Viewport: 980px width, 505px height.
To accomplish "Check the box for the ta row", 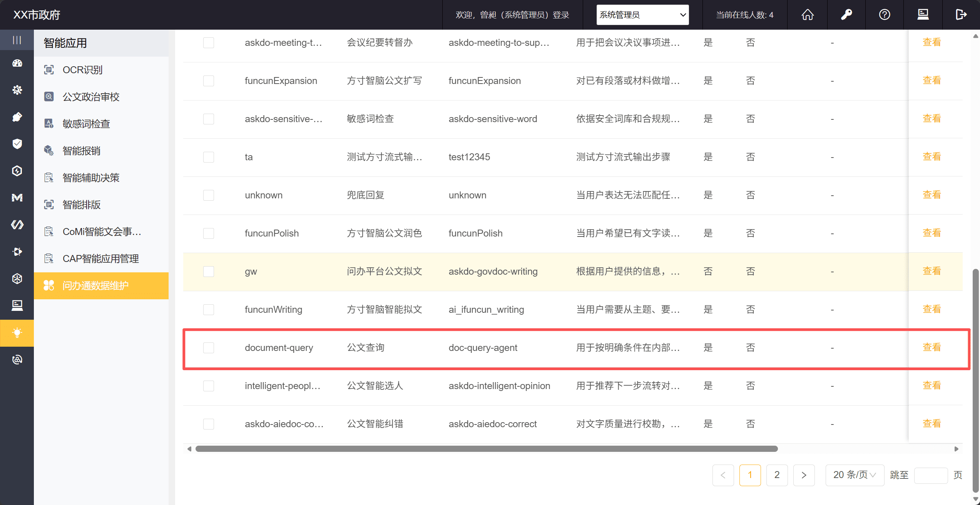I will point(209,157).
